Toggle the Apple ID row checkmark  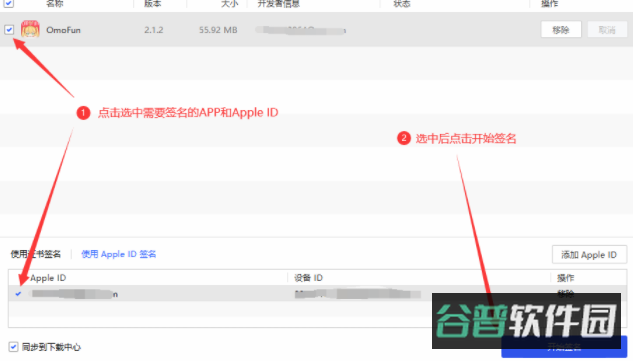[x=18, y=294]
